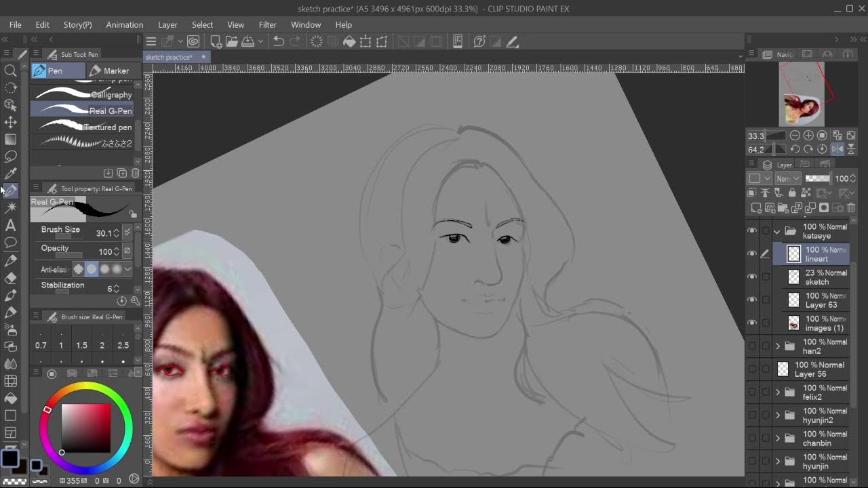
Task: Hide Layer 63 visibility eye
Action: [x=751, y=300]
